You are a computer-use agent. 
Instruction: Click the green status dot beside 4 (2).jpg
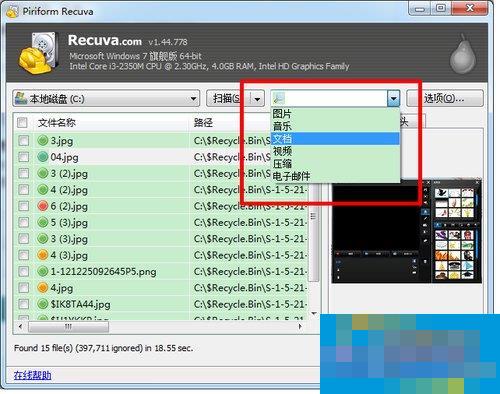click(43, 190)
